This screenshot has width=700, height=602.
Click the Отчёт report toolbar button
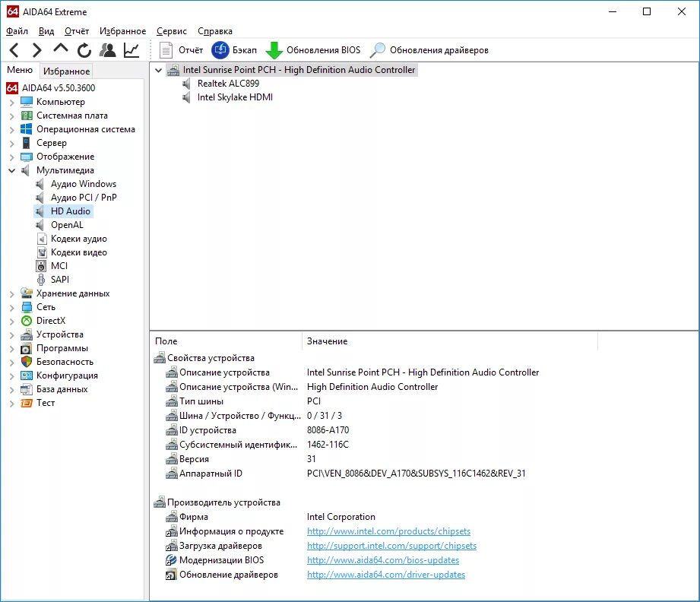point(181,50)
